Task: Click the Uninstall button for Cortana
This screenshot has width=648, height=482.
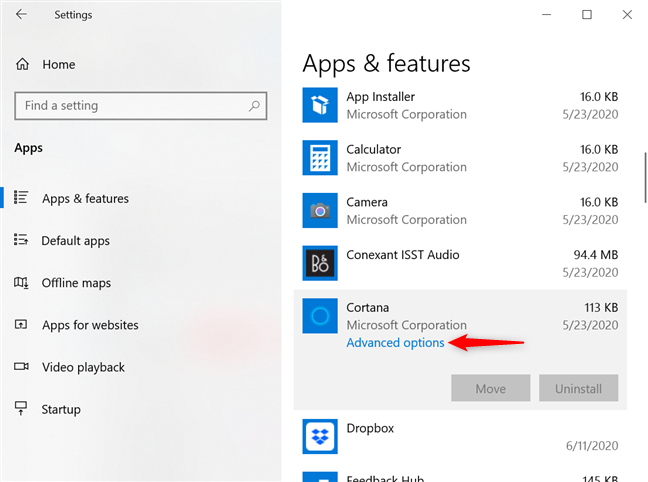Action: (x=579, y=388)
